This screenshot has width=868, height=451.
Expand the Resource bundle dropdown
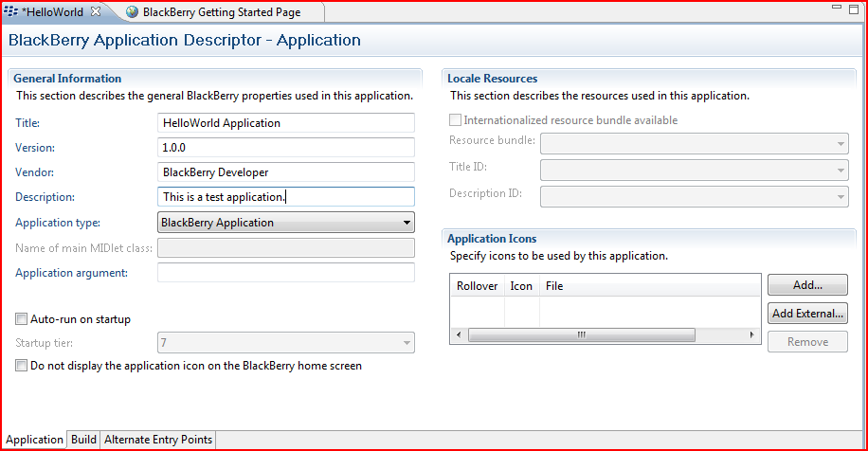coord(695,143)
